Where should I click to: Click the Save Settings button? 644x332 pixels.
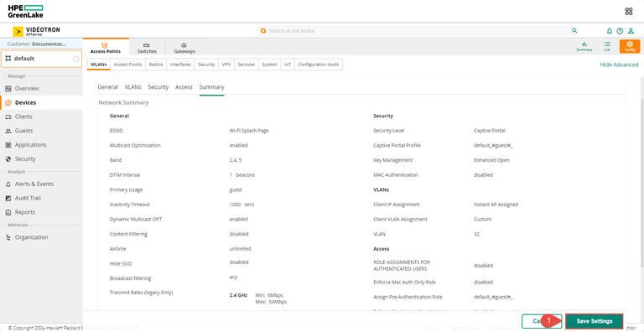click(595, 321)
